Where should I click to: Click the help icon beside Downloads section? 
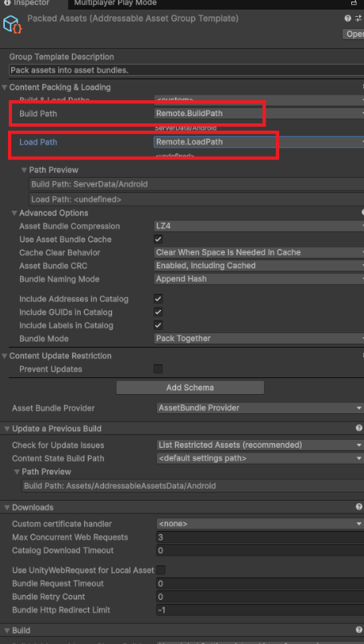(x=359, y=507)
